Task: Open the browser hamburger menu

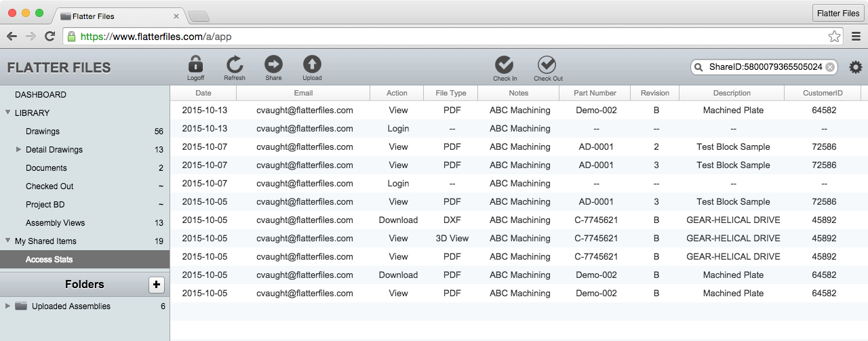Action: pos(856,37)
